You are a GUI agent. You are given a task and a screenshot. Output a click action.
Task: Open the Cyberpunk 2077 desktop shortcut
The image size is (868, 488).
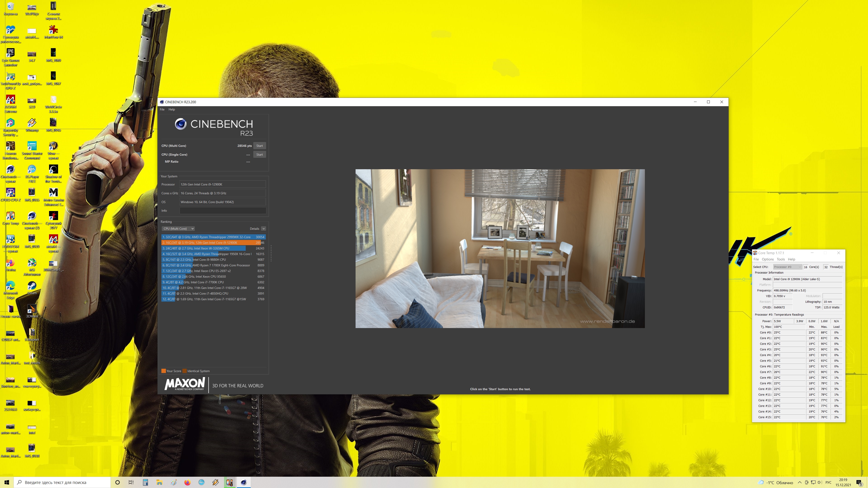coord(53,216)
